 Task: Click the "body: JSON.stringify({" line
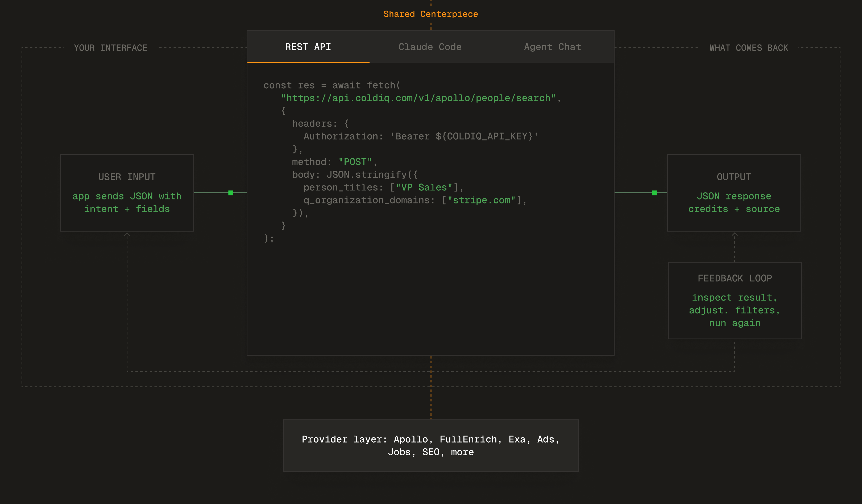tap(355, 175)
